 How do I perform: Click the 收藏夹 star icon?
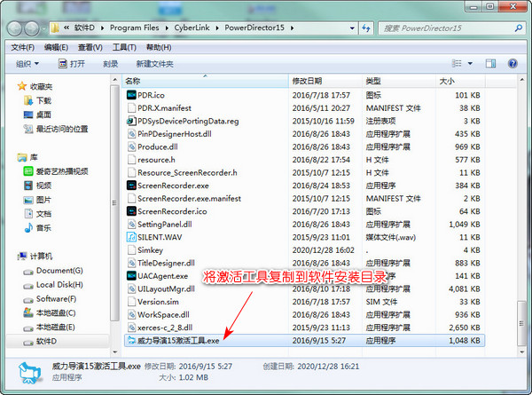[x=22, y=86]
